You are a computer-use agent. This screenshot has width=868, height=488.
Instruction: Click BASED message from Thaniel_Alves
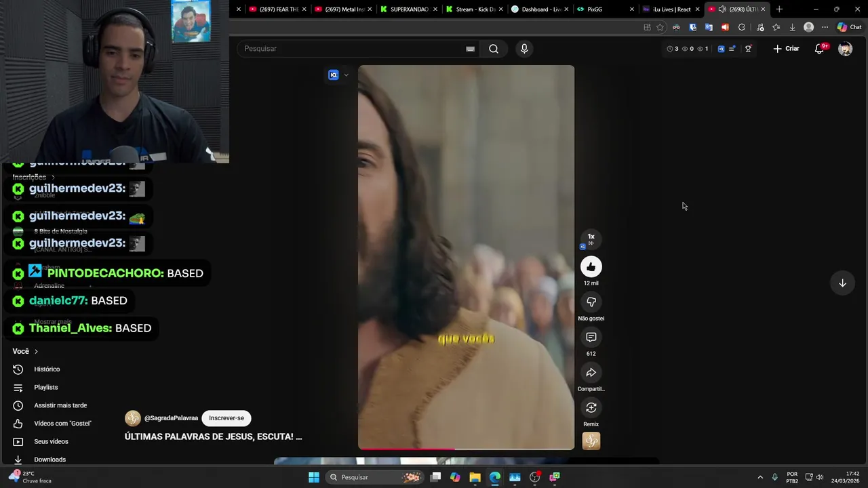[133, 328]
